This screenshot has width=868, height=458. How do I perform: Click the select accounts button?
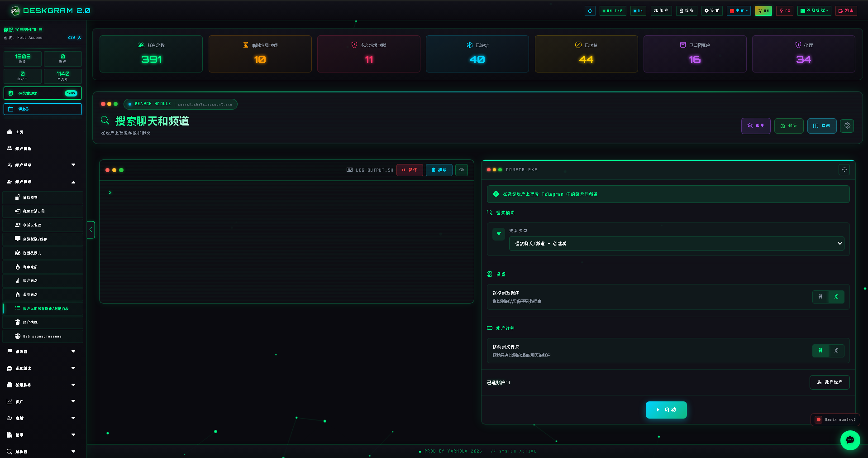(x=829, y=382)
